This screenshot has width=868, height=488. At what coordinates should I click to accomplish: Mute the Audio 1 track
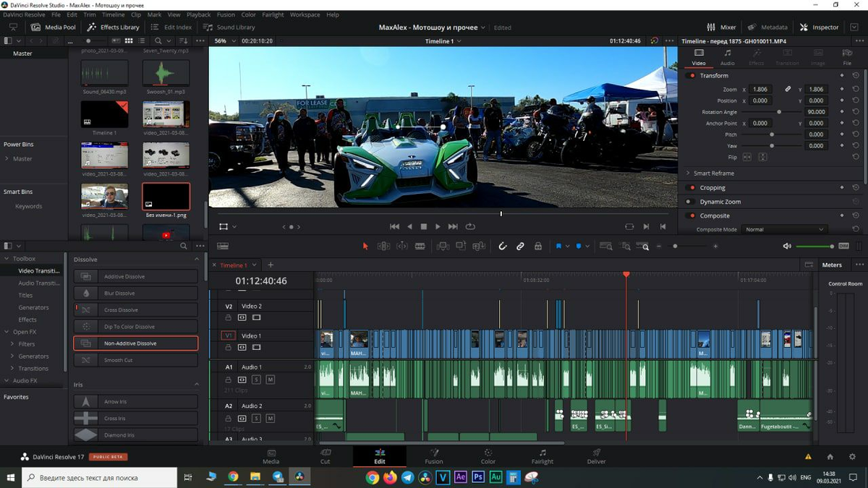click(x=271, y=380)
